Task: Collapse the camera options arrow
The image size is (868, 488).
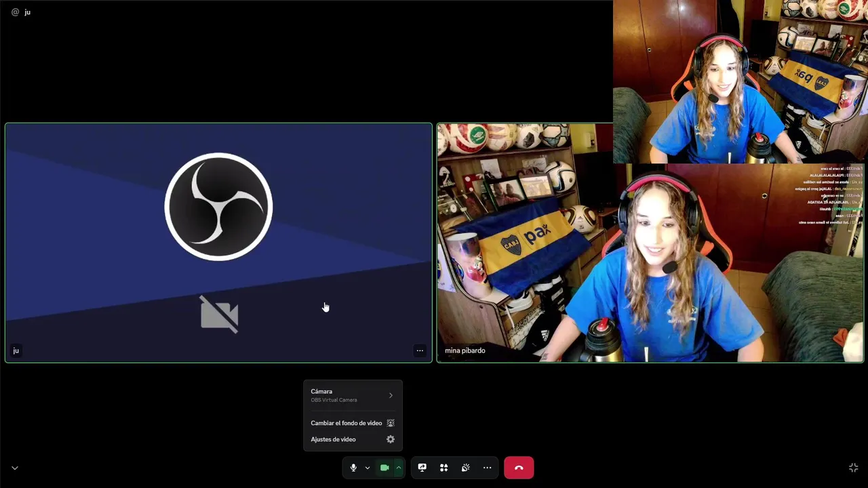Action: 399,468
